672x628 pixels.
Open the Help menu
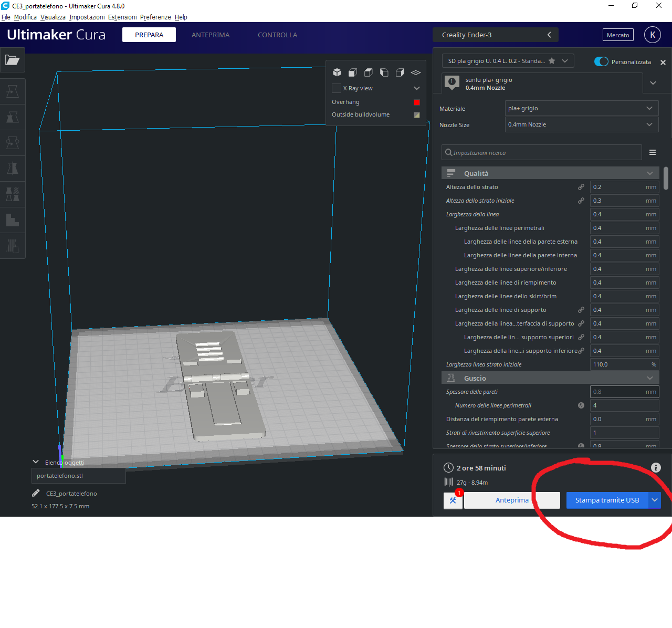[181, 17]
